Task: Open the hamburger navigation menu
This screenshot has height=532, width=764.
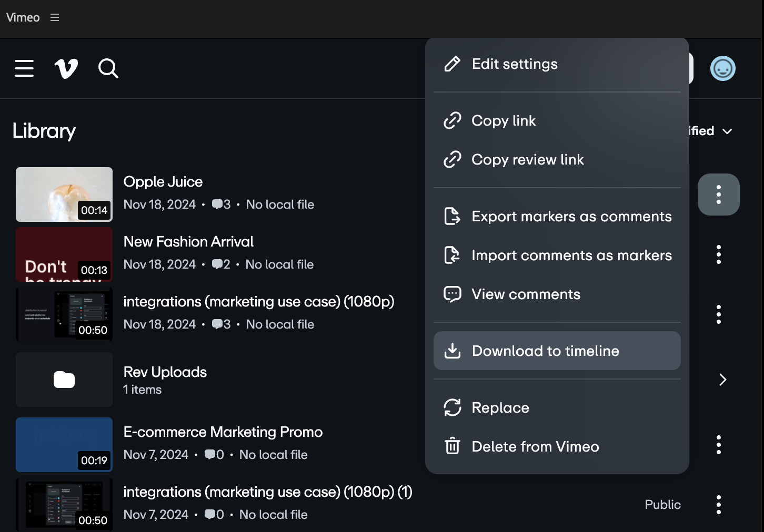Action: click(24, 68)
